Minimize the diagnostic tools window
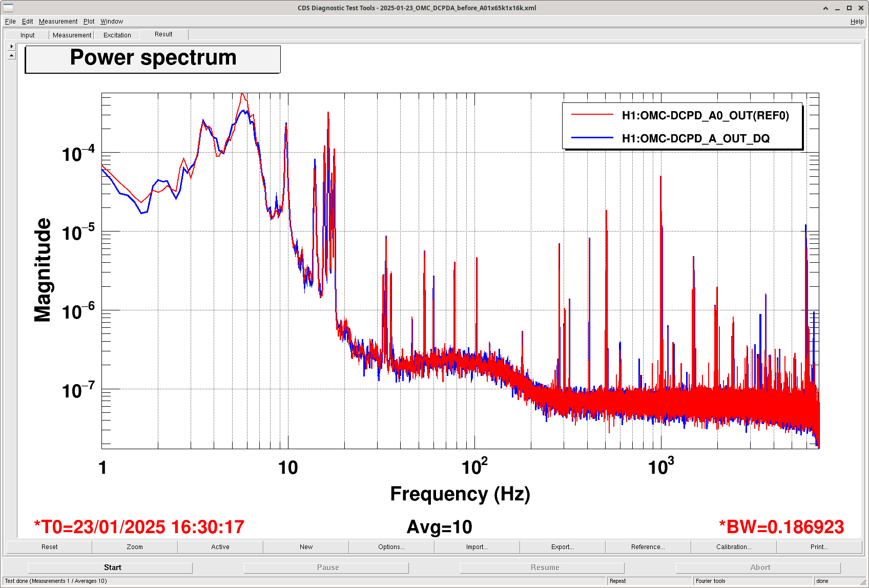This screenshot has height=588, width=869. [x=837, y=8]
